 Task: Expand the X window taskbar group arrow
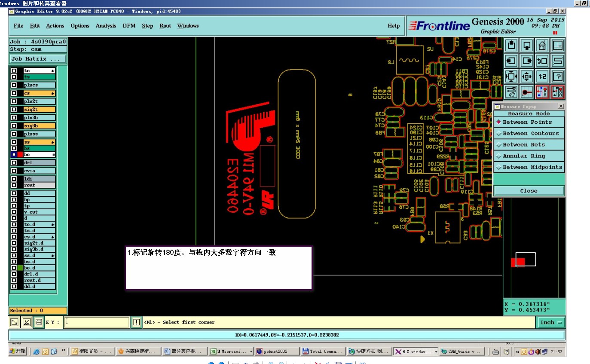click(x=436, y=352)
